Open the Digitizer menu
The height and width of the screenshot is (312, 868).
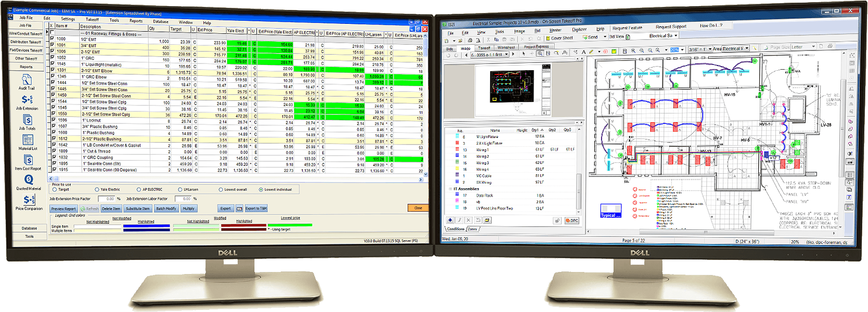coord(579,30)
